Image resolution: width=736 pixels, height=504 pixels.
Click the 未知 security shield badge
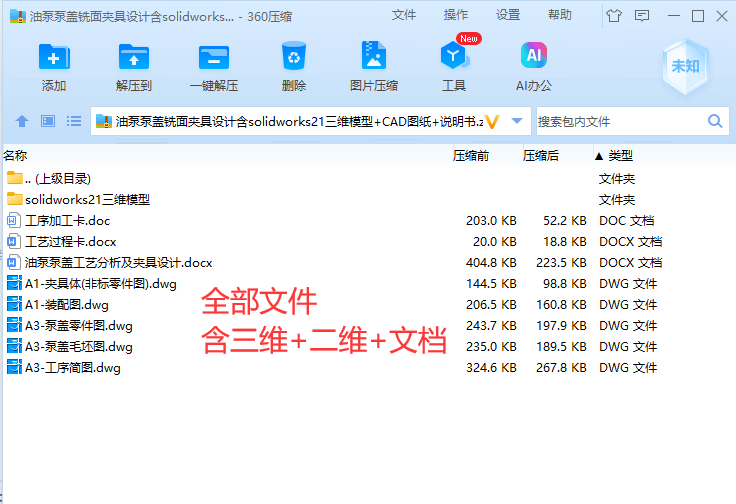(685, 67)
